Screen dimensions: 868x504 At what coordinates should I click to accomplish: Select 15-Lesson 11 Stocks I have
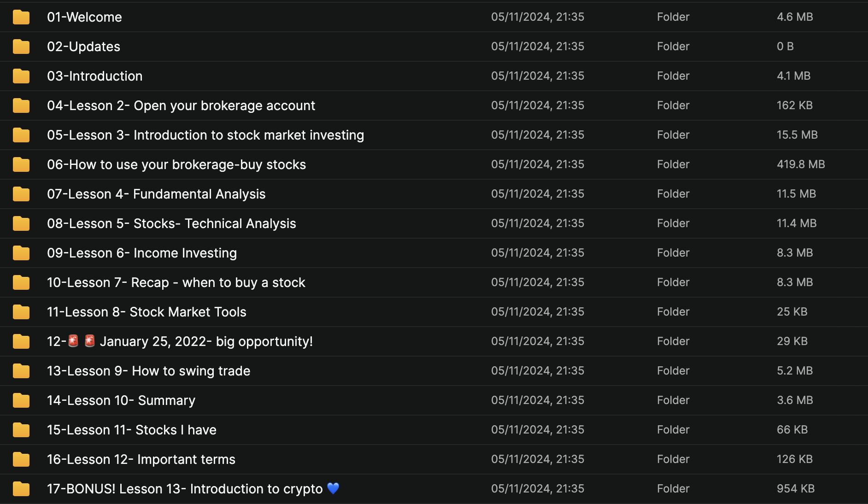pos(131,430)
